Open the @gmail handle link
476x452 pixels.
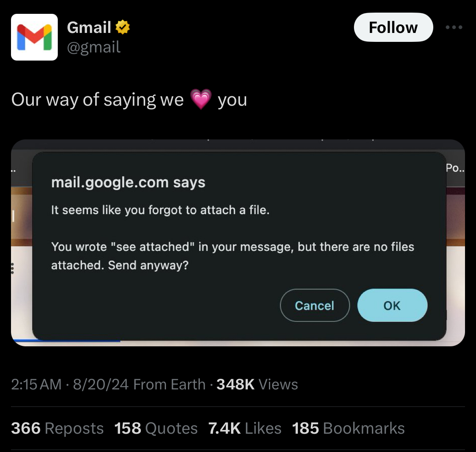coord(94,47)
